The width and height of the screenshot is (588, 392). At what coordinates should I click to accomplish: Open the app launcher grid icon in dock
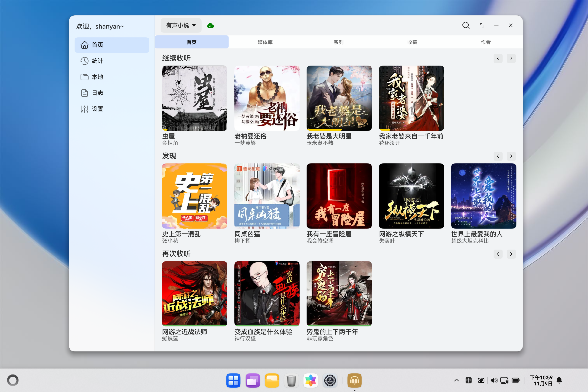click(233, 381)
